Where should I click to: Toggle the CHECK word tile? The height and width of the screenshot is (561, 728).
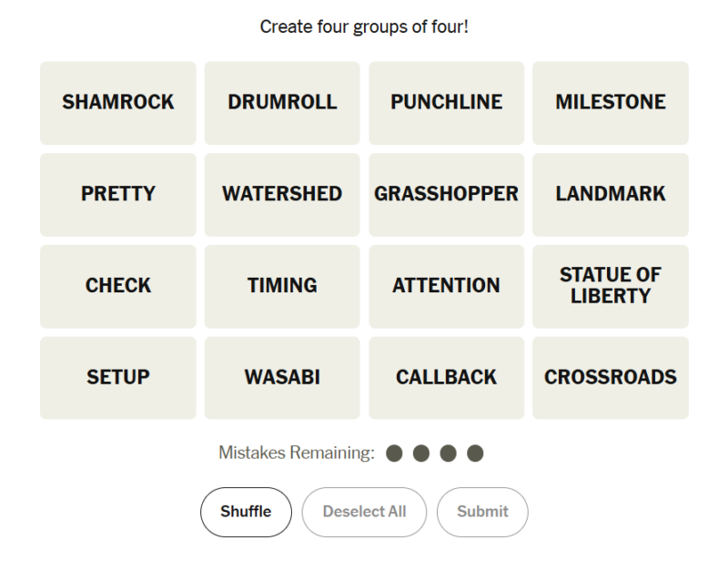[x=118, y=286]
